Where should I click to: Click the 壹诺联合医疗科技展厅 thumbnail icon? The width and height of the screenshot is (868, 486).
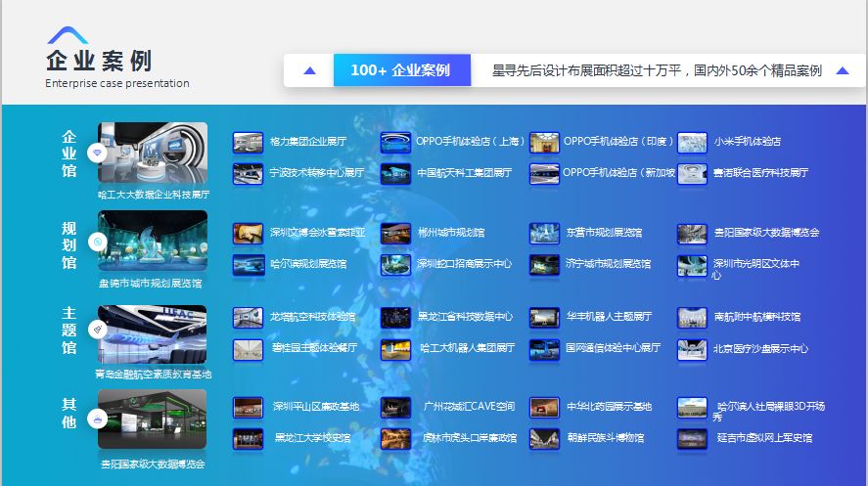click(692, 174)
